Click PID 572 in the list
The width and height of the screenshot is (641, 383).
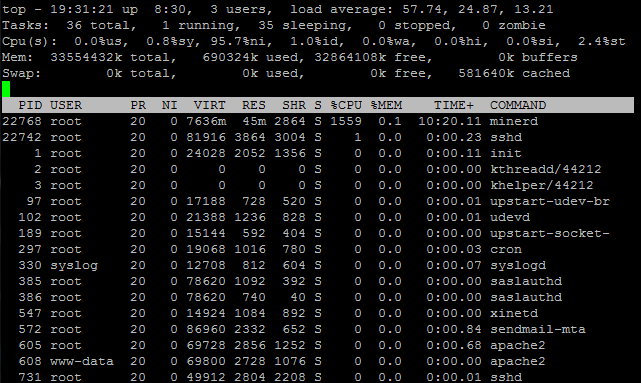pyautogui.click(x=30, y=329)
